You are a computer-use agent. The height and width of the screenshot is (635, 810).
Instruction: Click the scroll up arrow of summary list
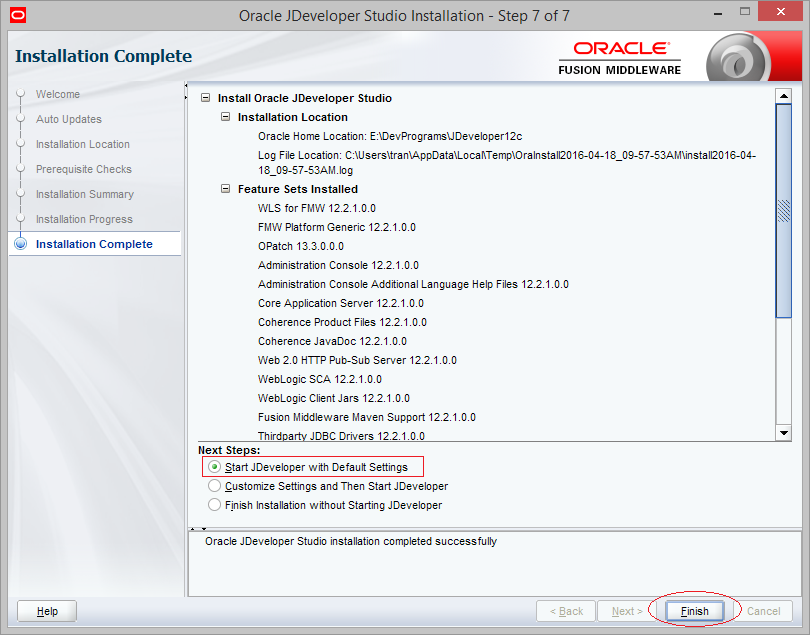click(x=784, y=96)
